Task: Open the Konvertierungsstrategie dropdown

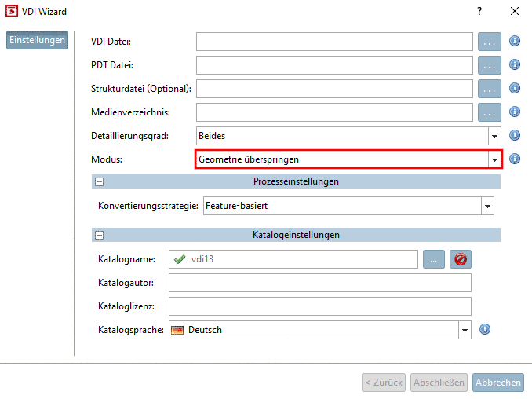Action: pos(487,206)
